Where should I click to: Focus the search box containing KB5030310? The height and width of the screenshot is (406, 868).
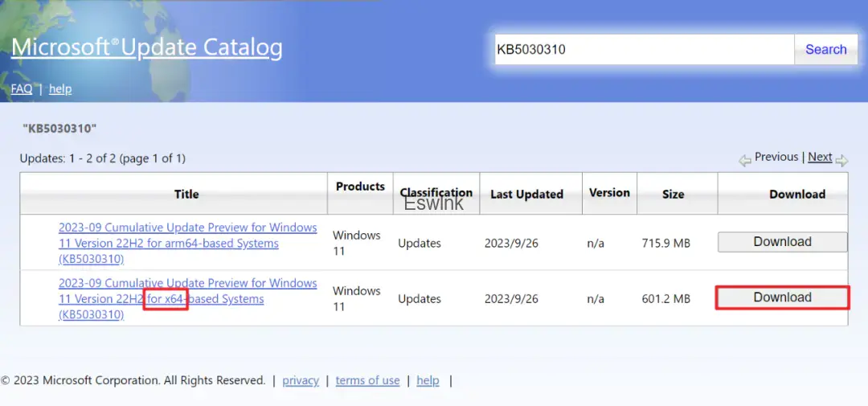(643, 50)
